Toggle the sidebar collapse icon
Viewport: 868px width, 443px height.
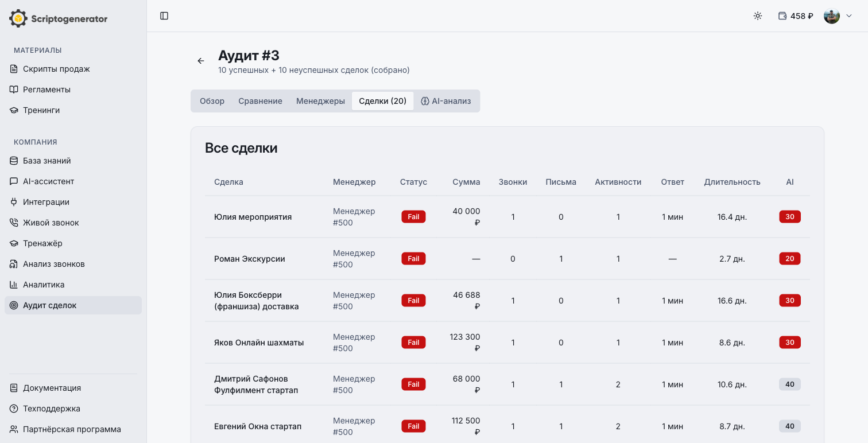click(x=164, y=16)
